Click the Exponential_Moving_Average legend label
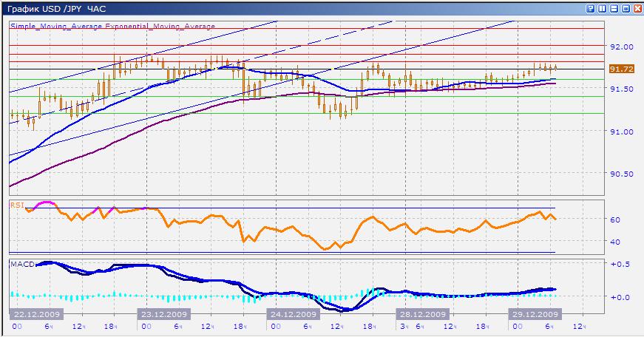 [x=160, y=26]
